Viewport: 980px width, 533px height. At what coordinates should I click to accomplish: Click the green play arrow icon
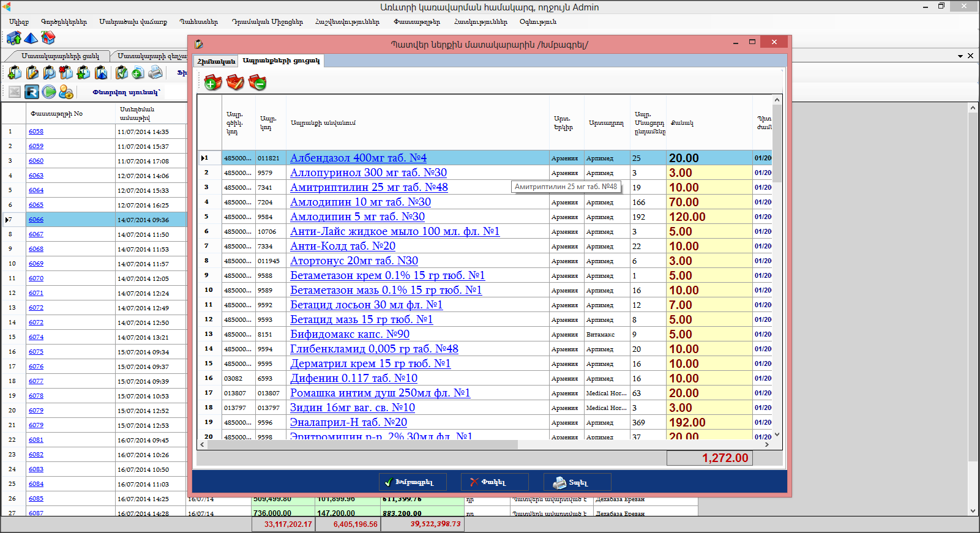[x=49, y=92]
